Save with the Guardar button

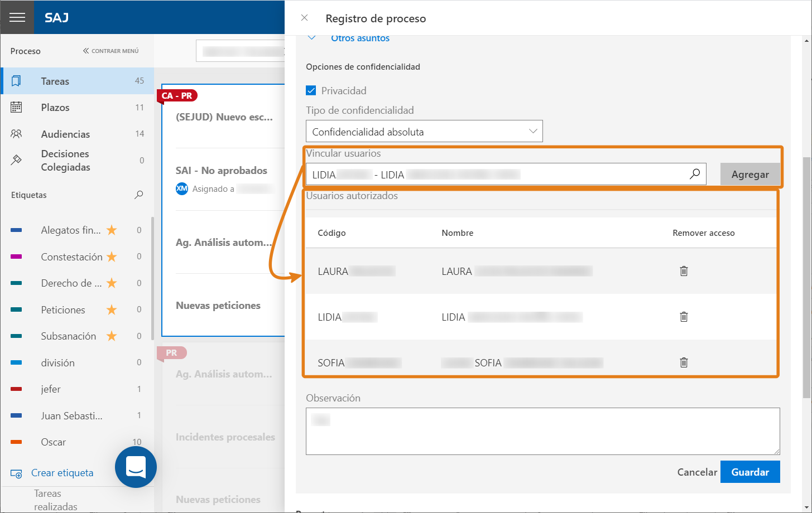pyautogui.click(x=750, y=472)
